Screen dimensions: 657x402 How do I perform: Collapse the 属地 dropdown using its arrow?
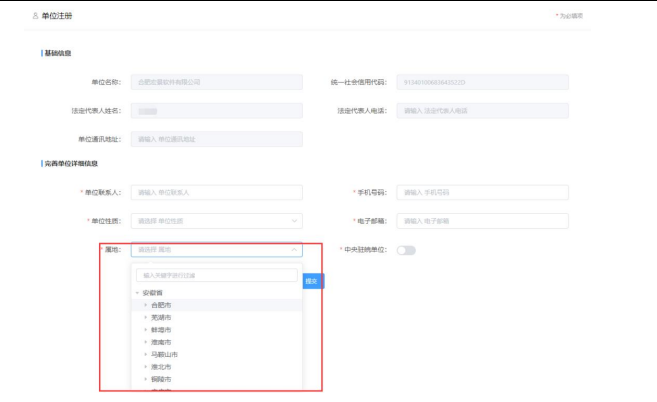[294, 250]
